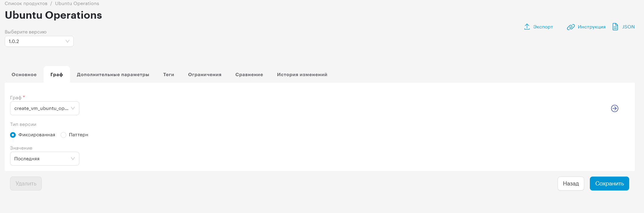This screenshot has height=213, width=644.
Task: Open graph via circled arrow icon
Action: click(x=615, y=108)
